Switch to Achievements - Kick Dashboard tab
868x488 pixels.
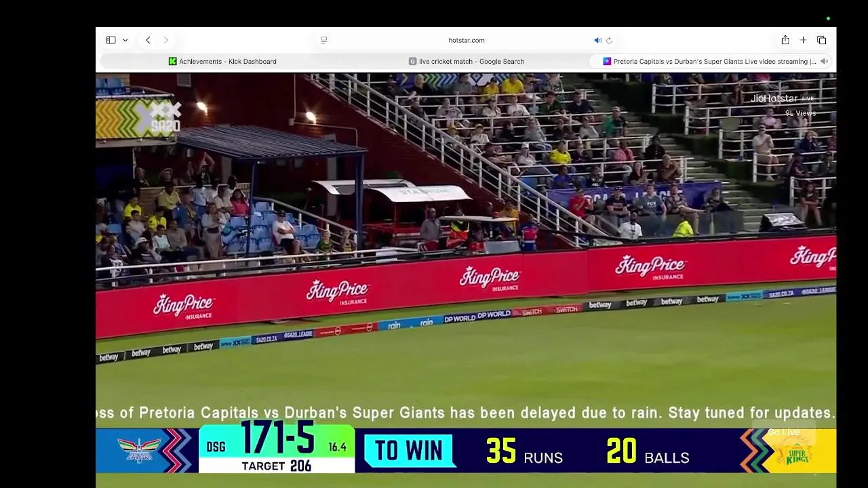222,61
